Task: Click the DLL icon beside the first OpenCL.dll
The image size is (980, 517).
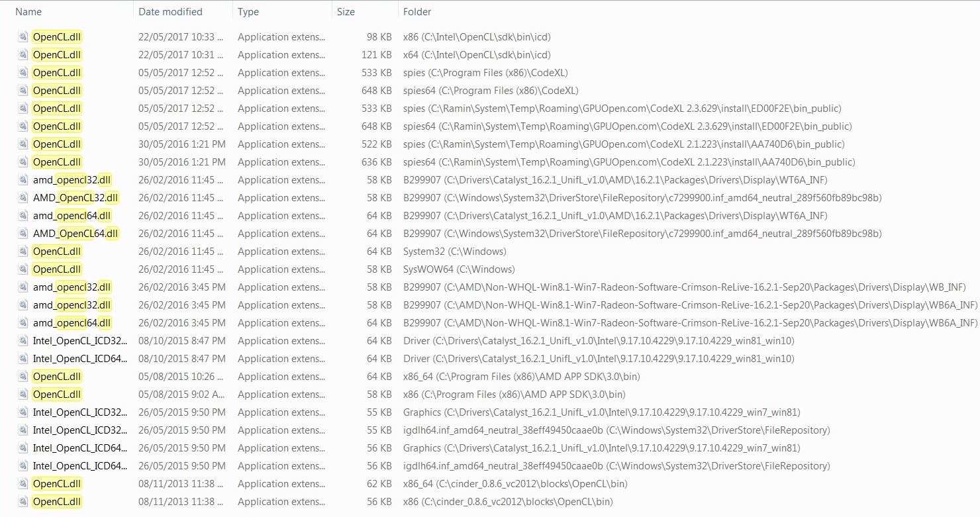Action: click(23, 36)
